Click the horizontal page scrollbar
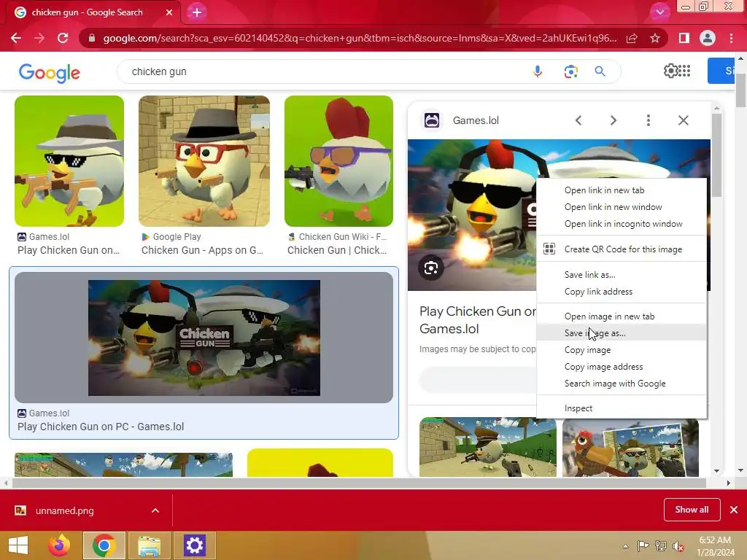This screenshot has height=560, width=747. [359, 483]
